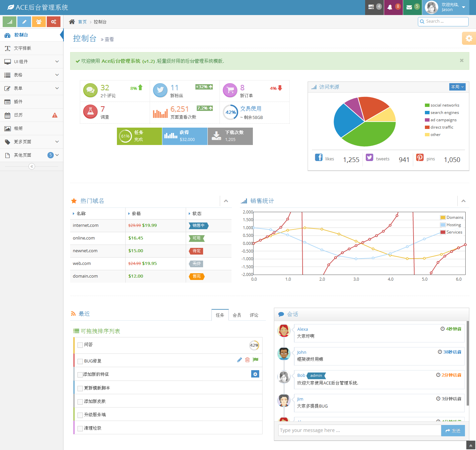Viewport: 476px width, 450px height.
Task: Open gear settings on 添加新的特征 task
Action: (255, 374)
